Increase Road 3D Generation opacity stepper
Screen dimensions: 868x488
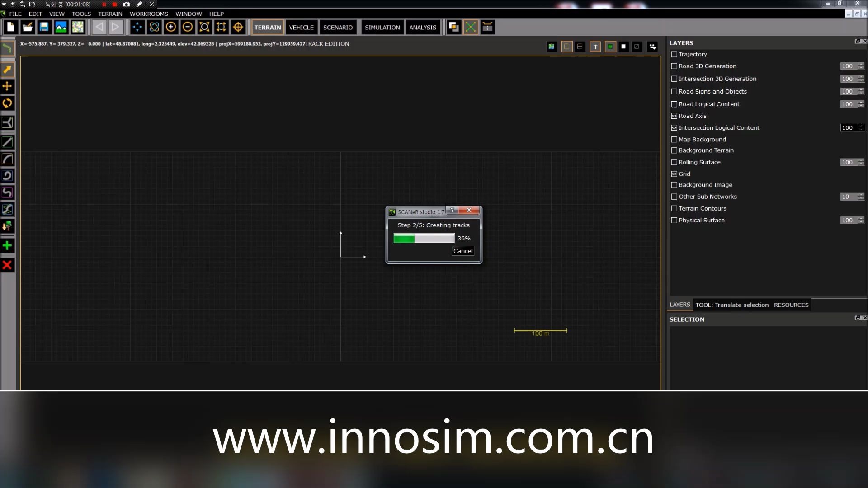(861, 64)
